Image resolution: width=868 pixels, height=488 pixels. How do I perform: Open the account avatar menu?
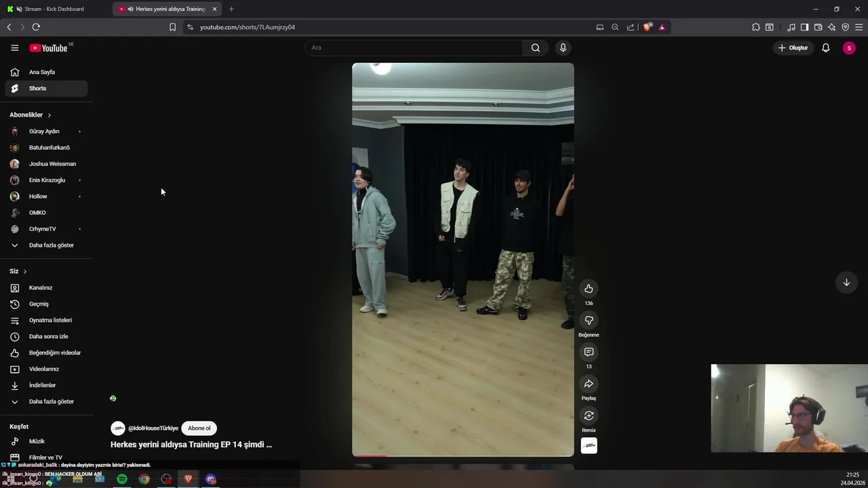[849, 47]
